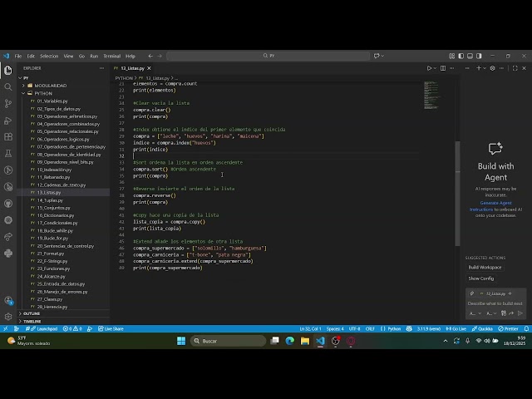The height and width of the screenshot is (399, 532).
Task: Go back with the navigation arrow
Action: tap(150, 56)
